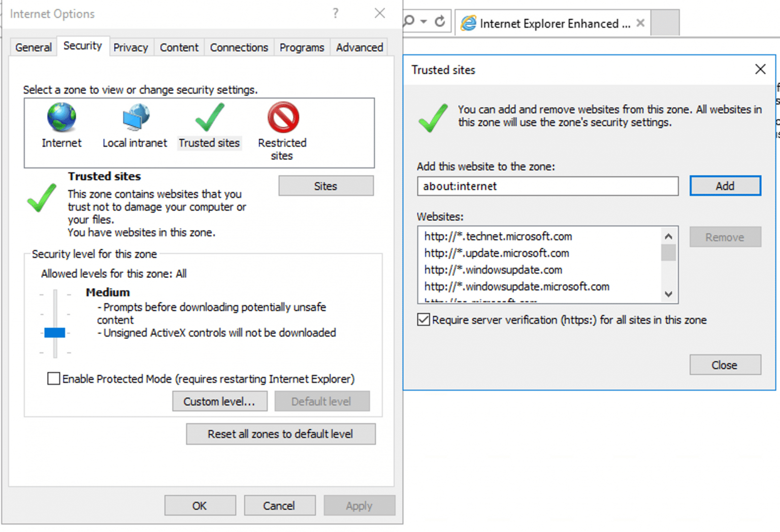Switch to the Privacy tab
Screen dimensions: 780x532
pyautogui.click(x=131, y=47)
